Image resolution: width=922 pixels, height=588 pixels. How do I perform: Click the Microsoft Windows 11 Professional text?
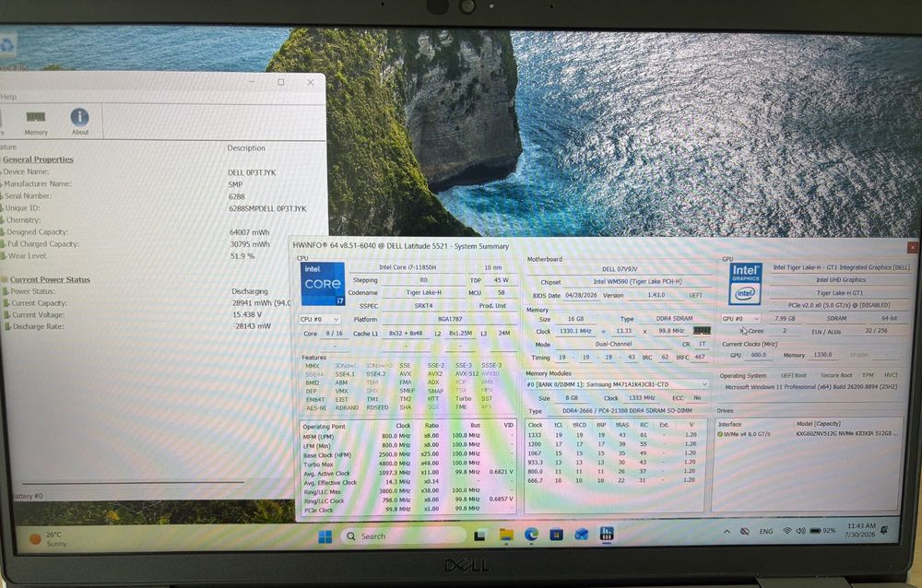(810, 387)
